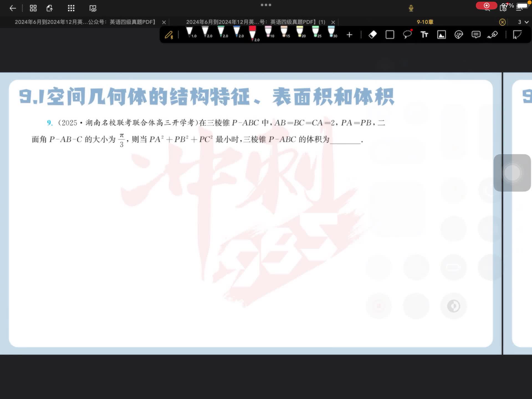Toggle read-only view mode icon

93,8
